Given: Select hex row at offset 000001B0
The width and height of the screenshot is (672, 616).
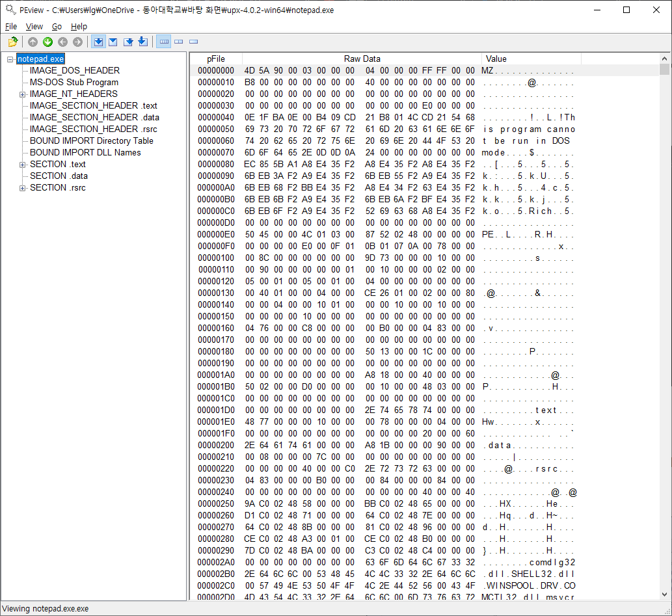Looking at the screenshot, I should tap(424, 386).
